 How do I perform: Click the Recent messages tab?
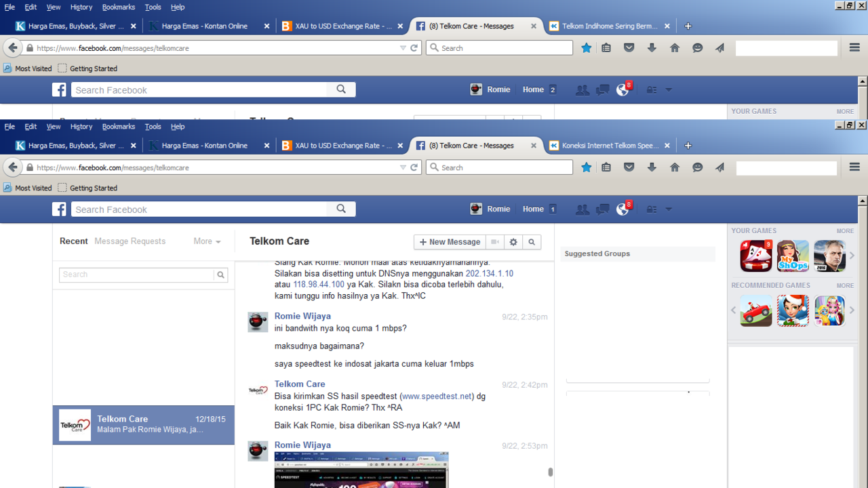pyautogui.click(x=74, y=241)
